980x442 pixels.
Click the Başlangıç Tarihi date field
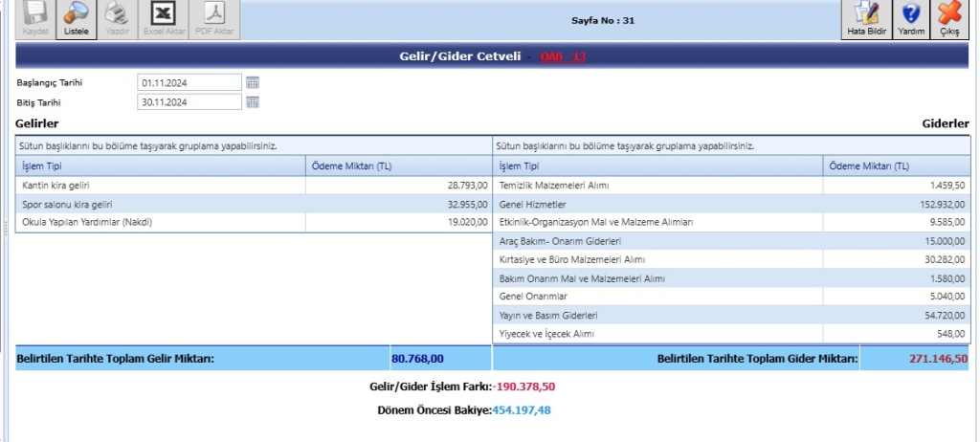click(x=189, y=82)
